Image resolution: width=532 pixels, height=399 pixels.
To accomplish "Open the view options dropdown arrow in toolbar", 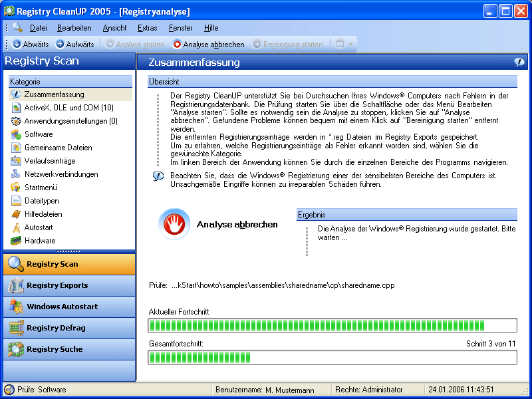I will click(x=351, y=45).
